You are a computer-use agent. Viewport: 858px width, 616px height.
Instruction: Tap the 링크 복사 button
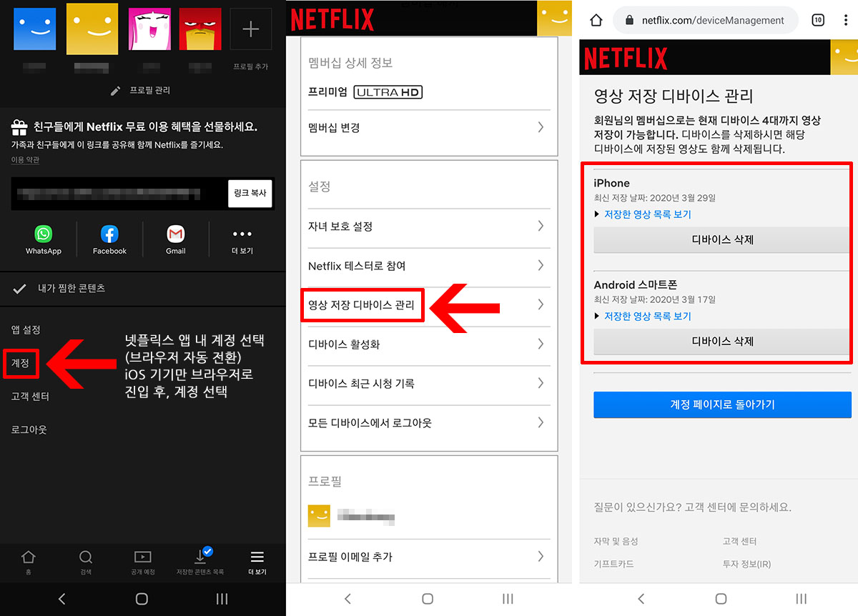click(250, 193)
